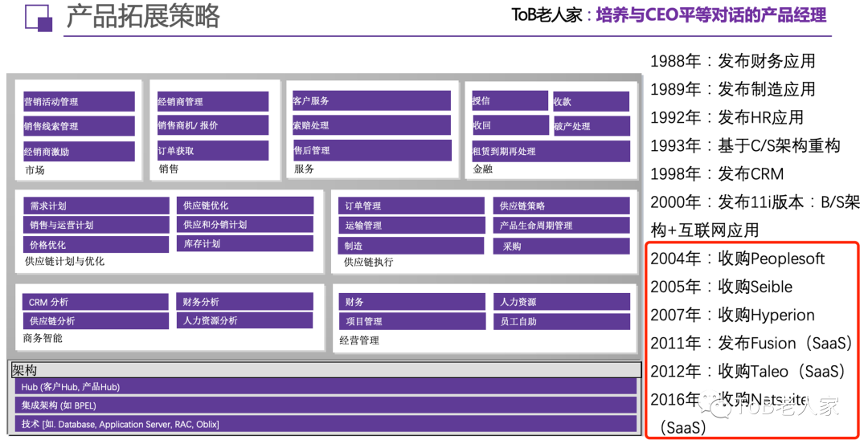Click the 库存计划 box
This screenshot has width=868, height=444.
click(245, 243)
